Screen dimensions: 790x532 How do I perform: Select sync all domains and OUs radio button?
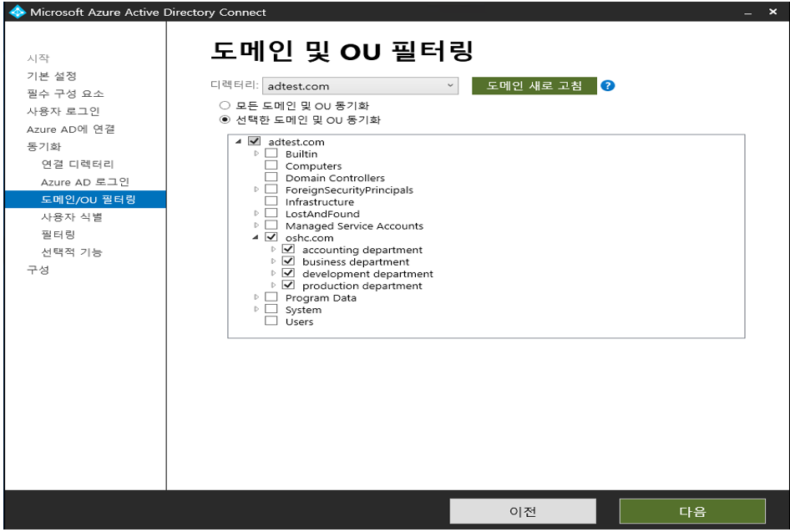(x=225, y=106)
